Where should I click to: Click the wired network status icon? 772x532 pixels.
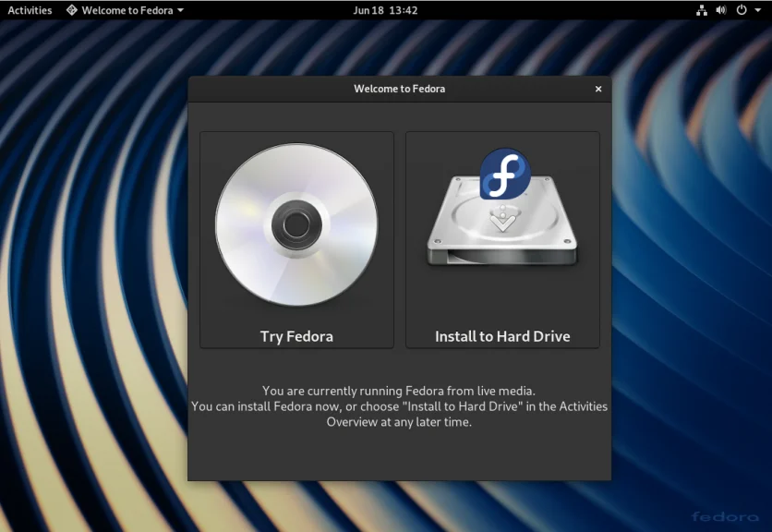click(x=701, y=10)
